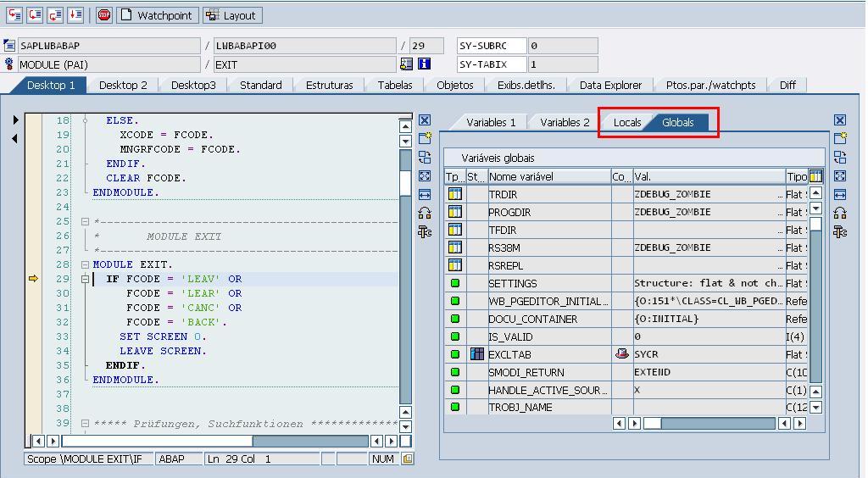The image size is (868, 478).
Task: Collapse MODULE EXIT block at line 28
Action: pyautogui.click(x=86, y=264)
